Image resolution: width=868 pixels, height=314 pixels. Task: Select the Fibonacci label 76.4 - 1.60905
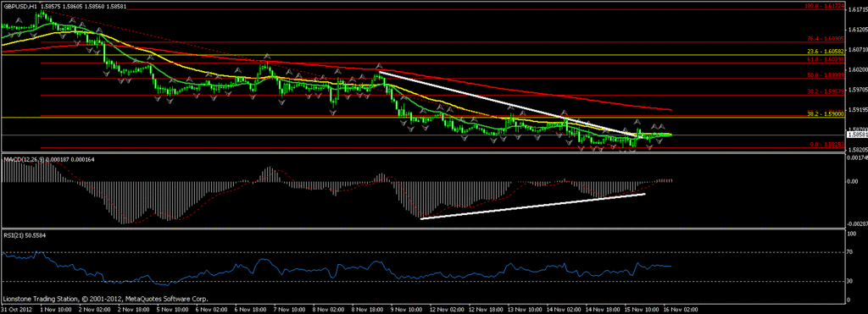click(825, 39)
